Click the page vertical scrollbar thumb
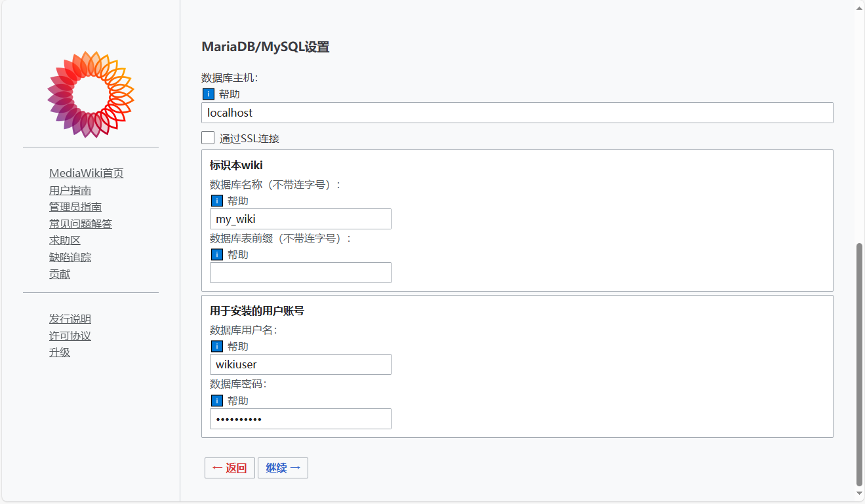 coord(859,364)
